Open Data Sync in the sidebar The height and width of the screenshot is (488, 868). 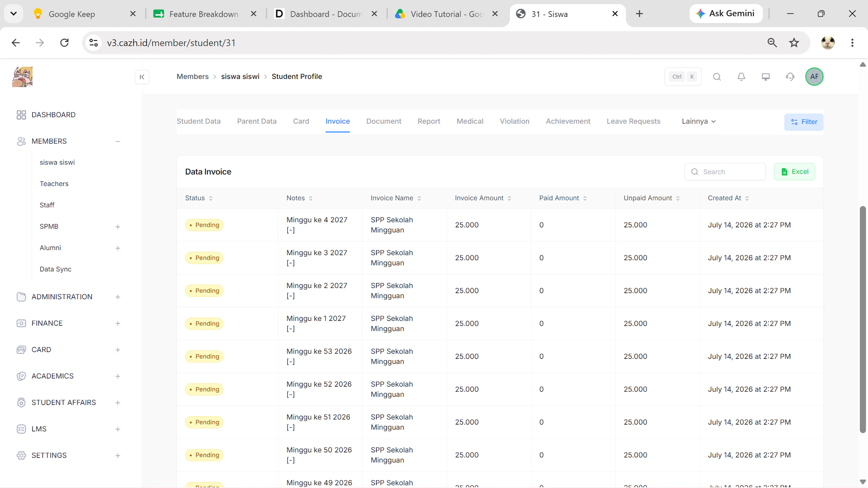56,269
